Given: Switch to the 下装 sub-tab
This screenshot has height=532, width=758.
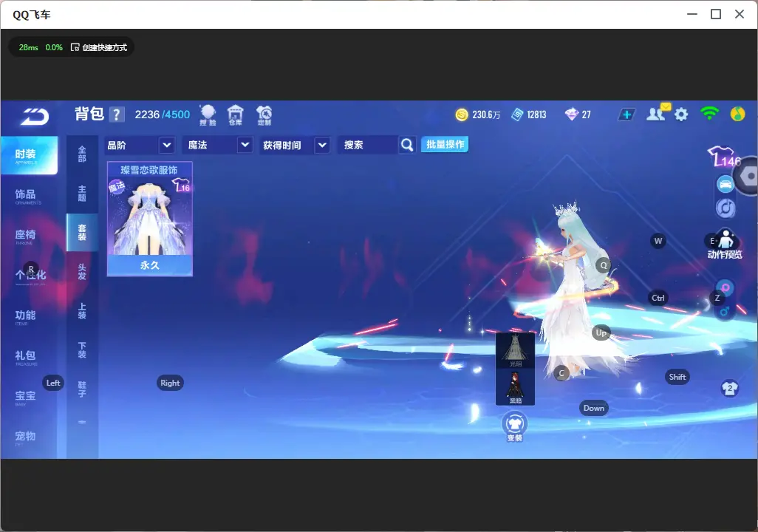Looking at the screenshot, I should coord(82,350).
